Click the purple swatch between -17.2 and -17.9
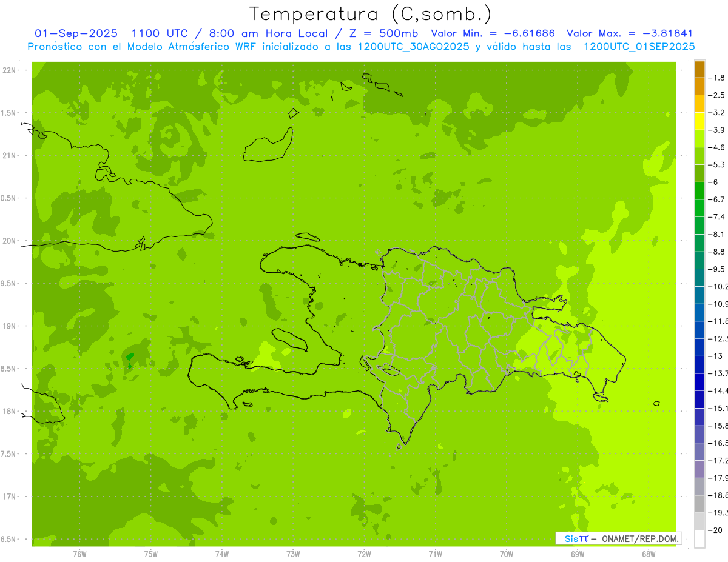 click(x=699, y=469)
